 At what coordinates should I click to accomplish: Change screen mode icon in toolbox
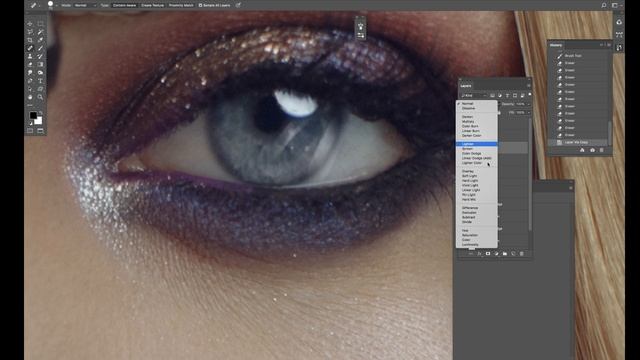pos(40,131)
